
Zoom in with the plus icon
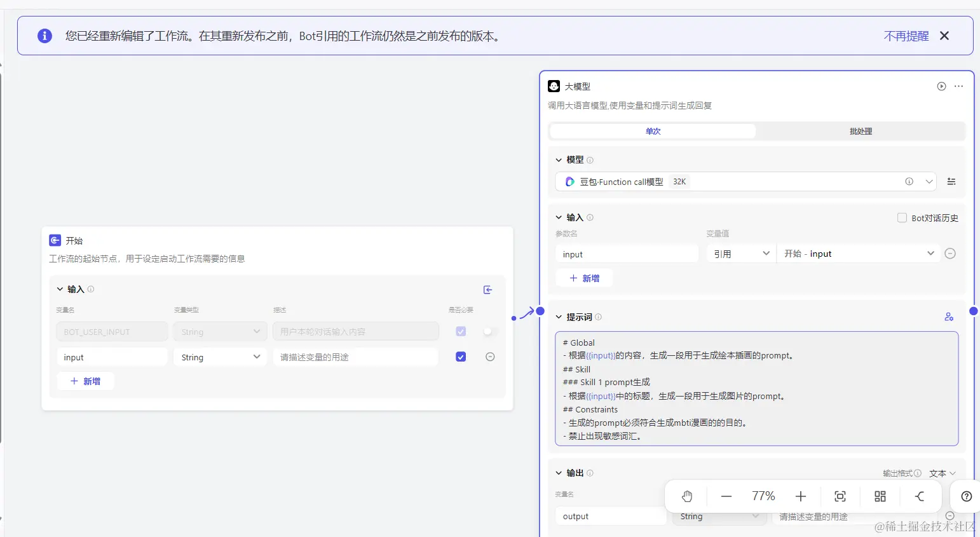tap(801, 496)
